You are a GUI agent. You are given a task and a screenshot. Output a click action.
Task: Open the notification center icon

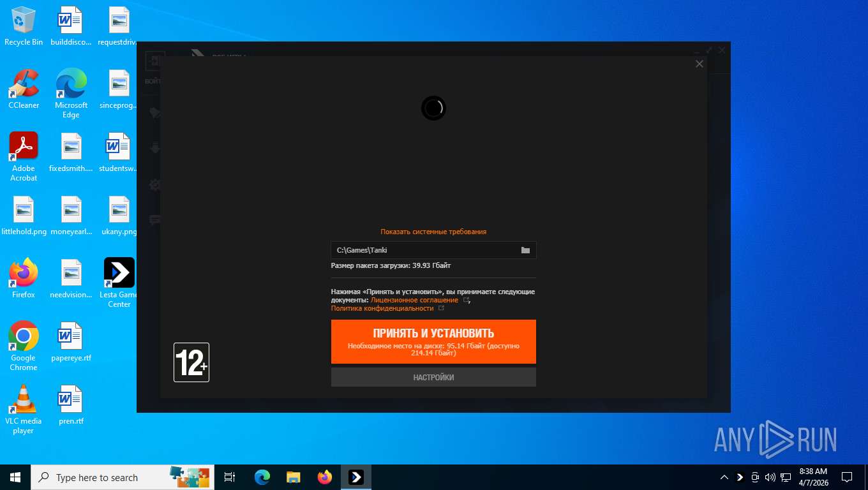click(847, 477)
